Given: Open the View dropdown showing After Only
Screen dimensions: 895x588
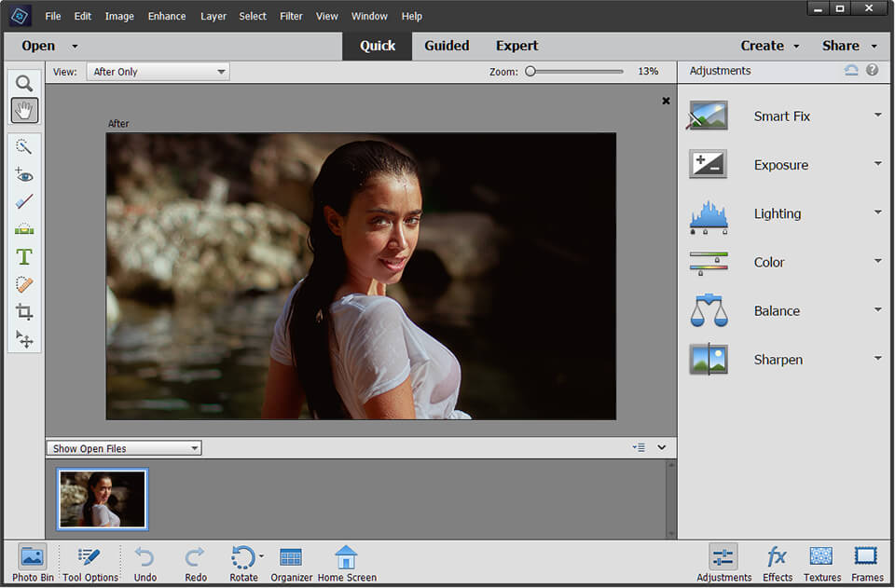Looking at the screenshot, I should [157, 71].
